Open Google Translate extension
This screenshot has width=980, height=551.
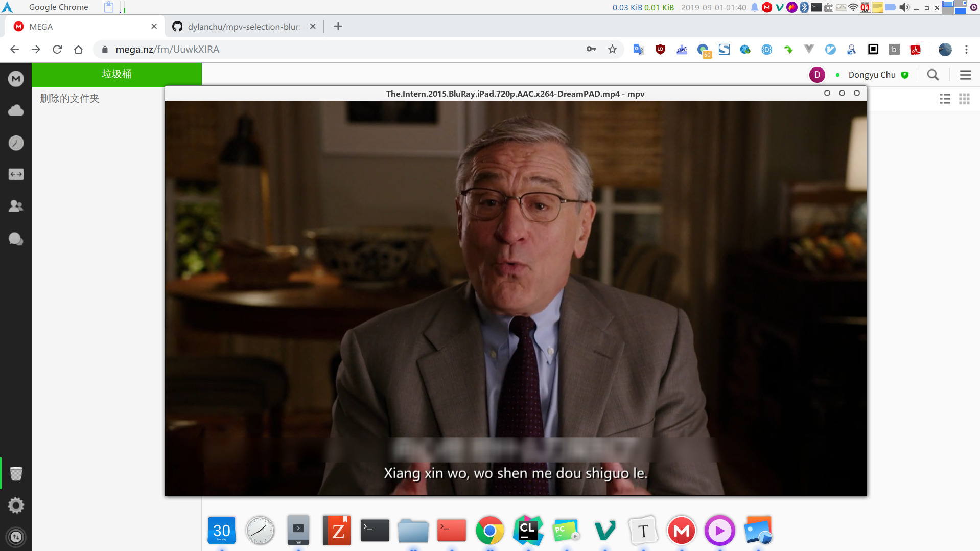[x=638, y=49]
